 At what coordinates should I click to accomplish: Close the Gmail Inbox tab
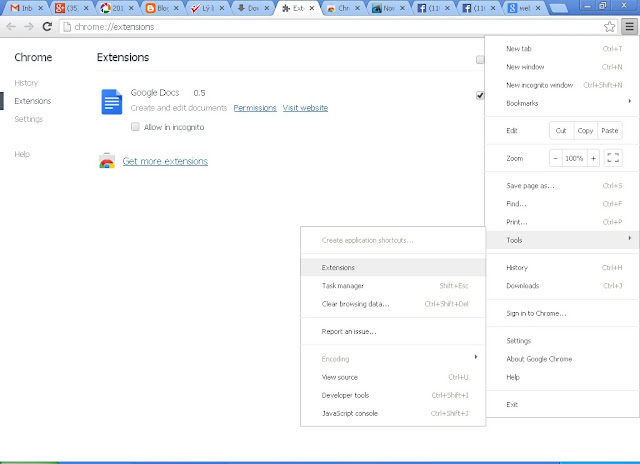[40, 8]
